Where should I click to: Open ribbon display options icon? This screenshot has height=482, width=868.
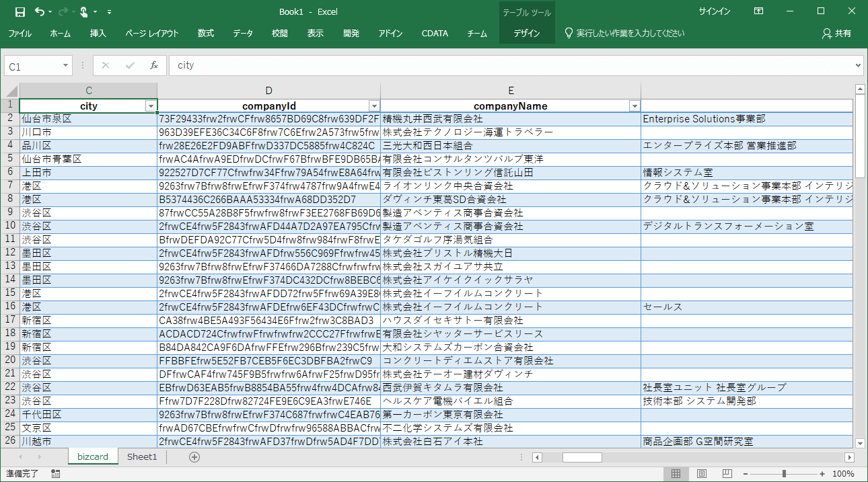coord(758,11)
